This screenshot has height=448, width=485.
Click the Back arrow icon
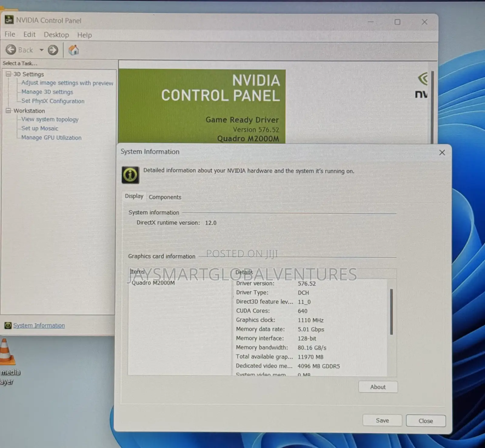[x=11, y=50]
